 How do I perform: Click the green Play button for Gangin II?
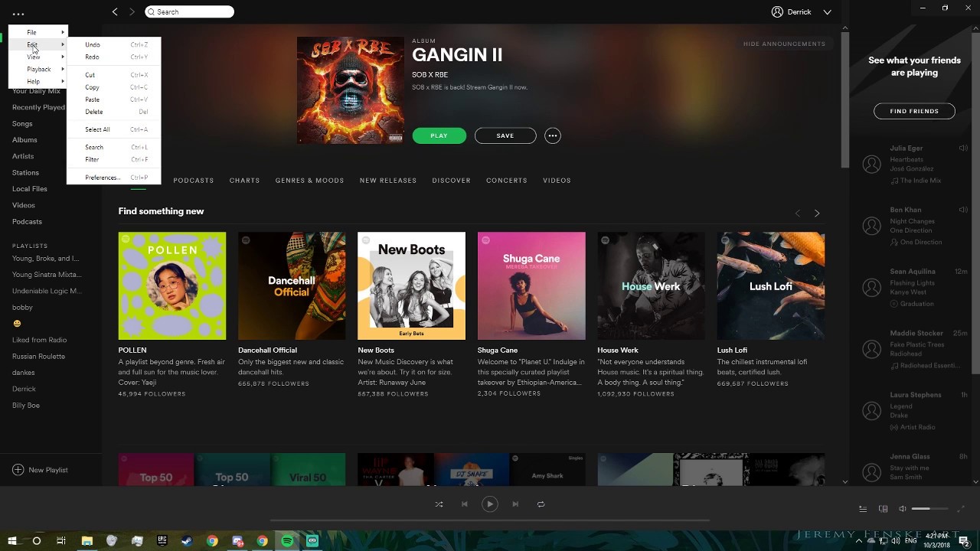click(x=439, y=135)
